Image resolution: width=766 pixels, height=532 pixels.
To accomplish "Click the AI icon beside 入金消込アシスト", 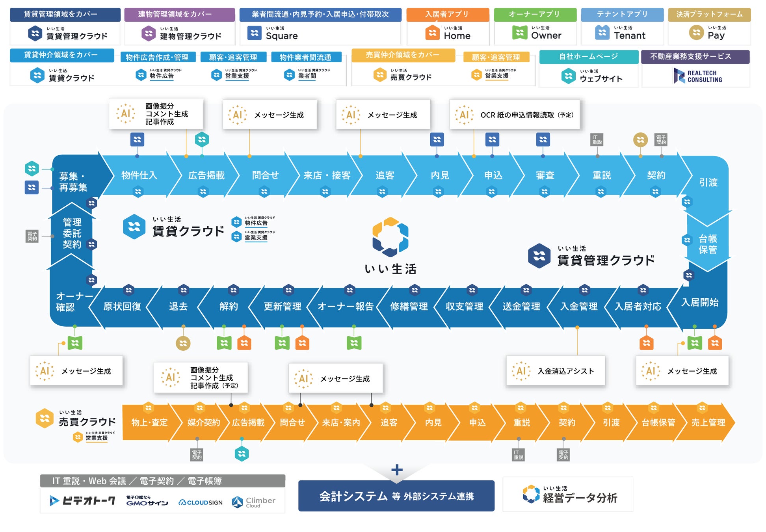I will [x=521, y=371].
